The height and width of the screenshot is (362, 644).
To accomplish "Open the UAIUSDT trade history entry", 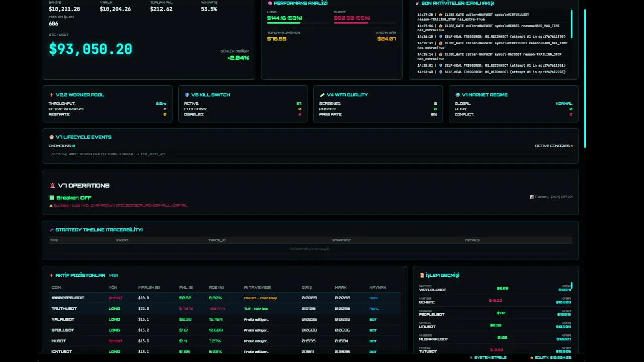I will [x=495, y=325].
